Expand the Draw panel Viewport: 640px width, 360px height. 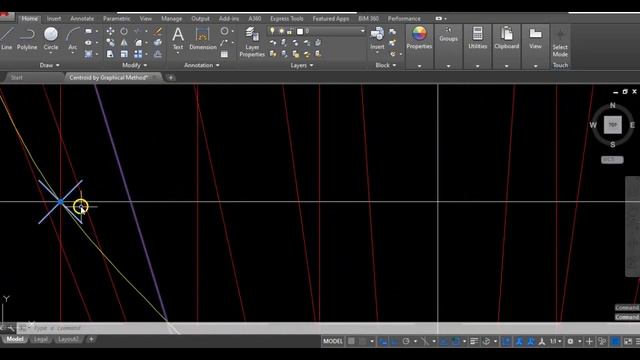point(49,65)
